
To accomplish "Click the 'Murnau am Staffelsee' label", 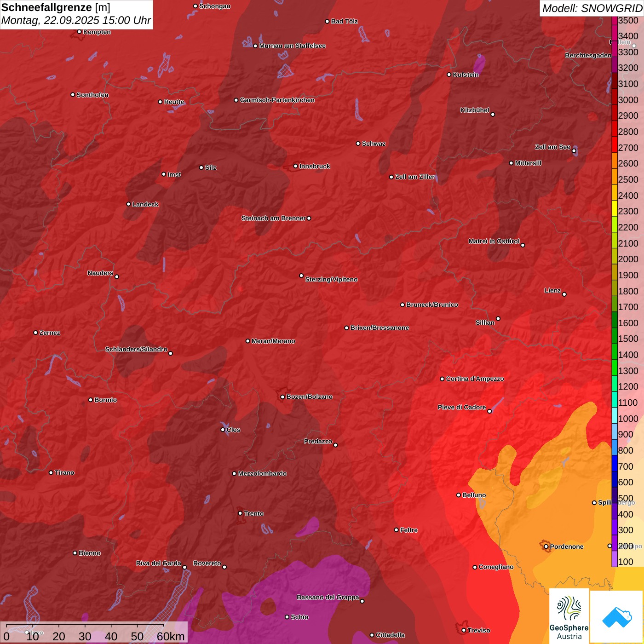I will [293, 46].
